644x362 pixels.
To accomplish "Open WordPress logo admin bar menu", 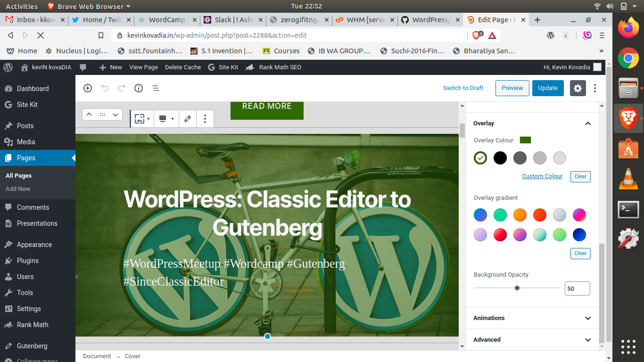I will (8, 67).
